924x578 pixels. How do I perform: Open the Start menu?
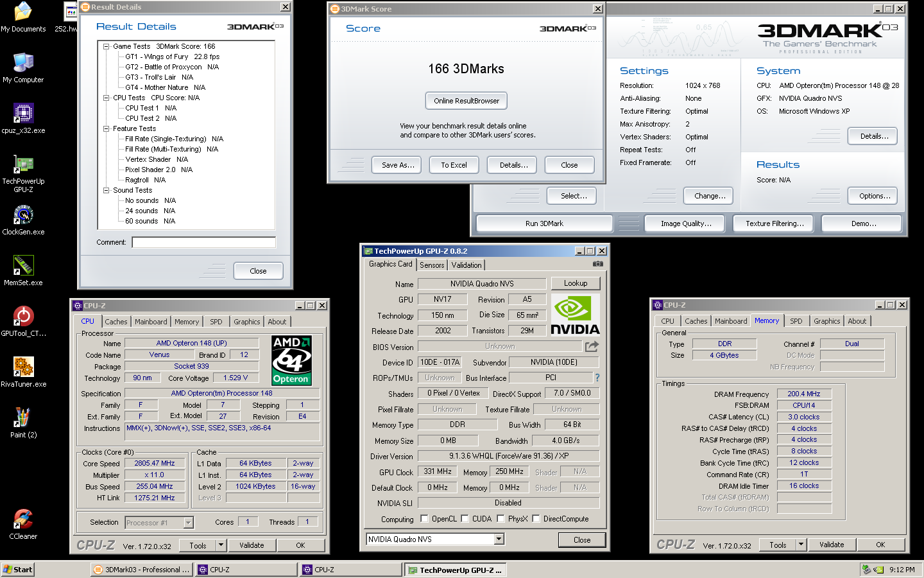point(18,570)
